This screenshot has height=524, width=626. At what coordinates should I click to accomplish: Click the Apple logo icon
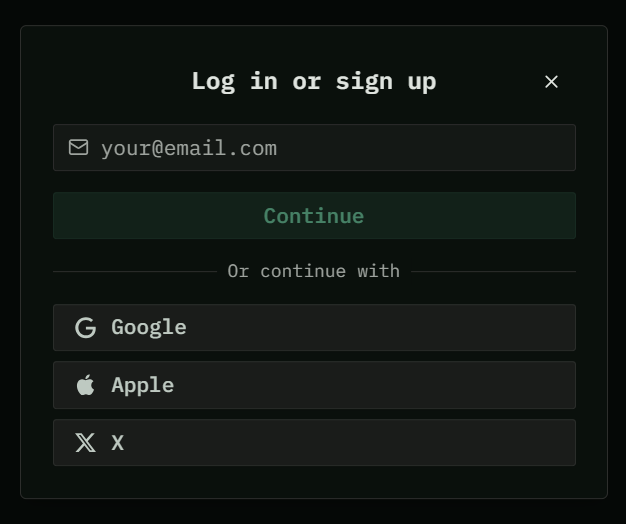click(x=86, y=385)
